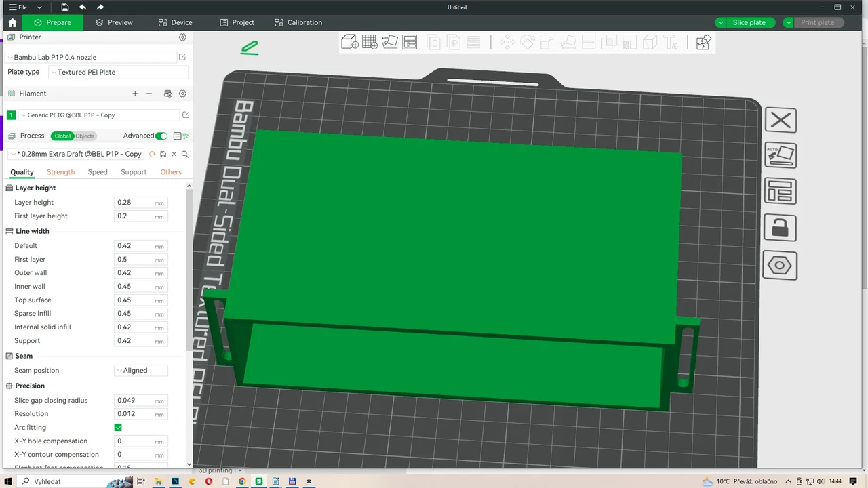
Task: Open the Seam position dropdown
Action: (x=140, y=371)
